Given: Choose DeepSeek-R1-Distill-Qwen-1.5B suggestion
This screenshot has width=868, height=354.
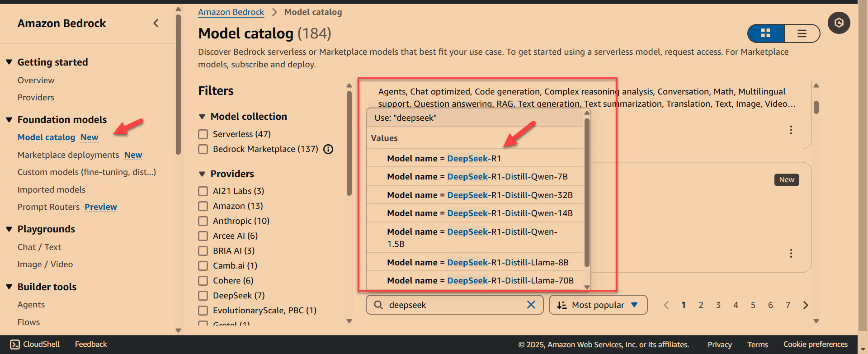Looking at the screenshot, I should click(x=475, y=237).
